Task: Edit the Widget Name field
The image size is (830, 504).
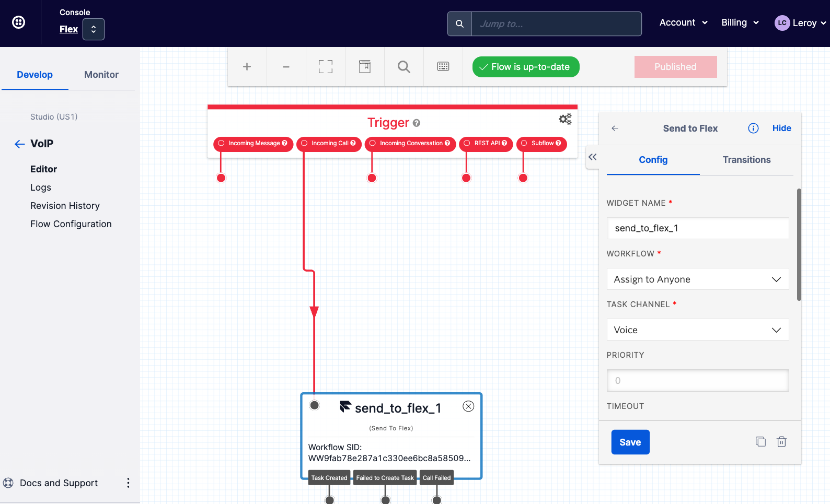Action: (x=698, y=228)
